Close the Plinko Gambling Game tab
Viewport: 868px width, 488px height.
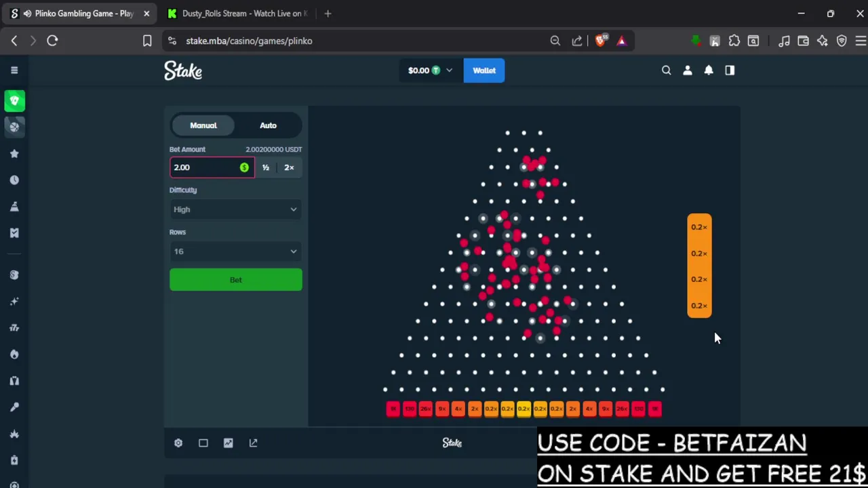[x=146, y=14]
